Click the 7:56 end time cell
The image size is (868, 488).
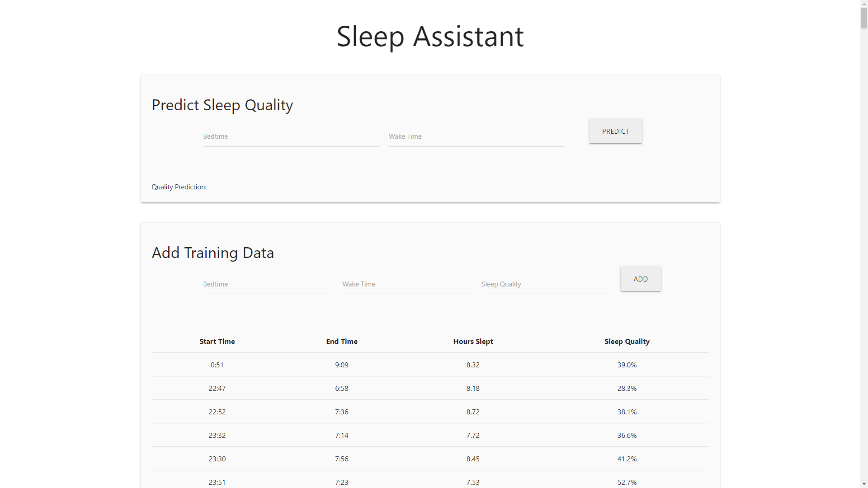pyautogui.click(x=342, y=459)
